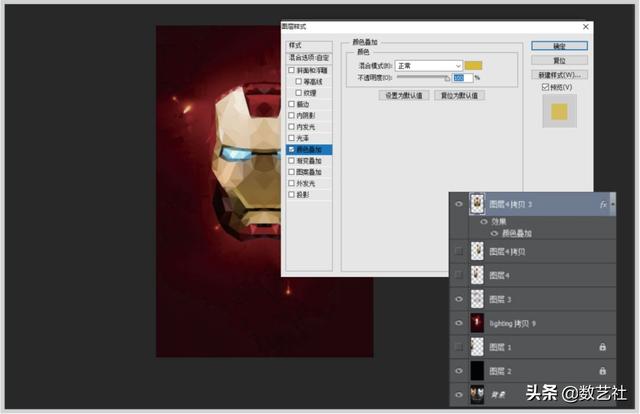Click 新建样式(W)... button
640x414 pixels.
click(x=560, y=75)
